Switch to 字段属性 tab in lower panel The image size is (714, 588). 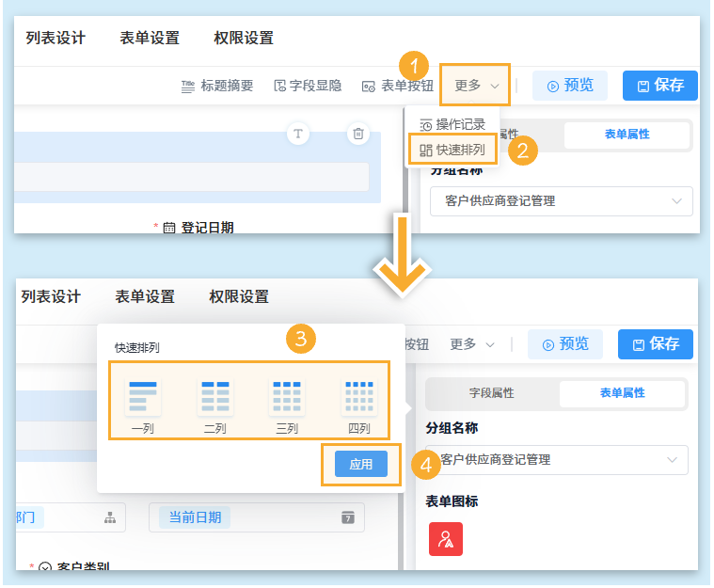pos(492,393)
